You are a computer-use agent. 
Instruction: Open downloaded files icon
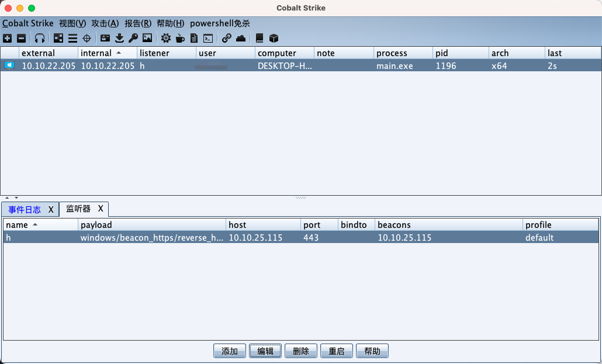[x=119, y=38]
